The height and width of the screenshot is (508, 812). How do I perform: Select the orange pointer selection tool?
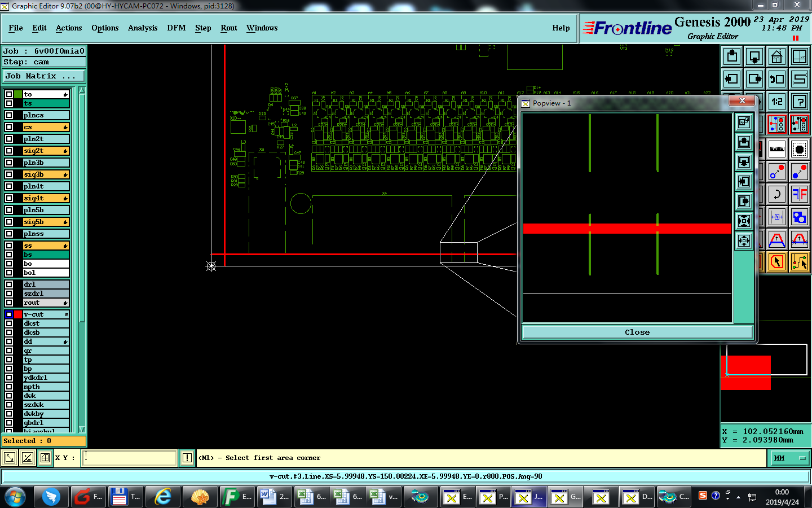click(777, 262)
